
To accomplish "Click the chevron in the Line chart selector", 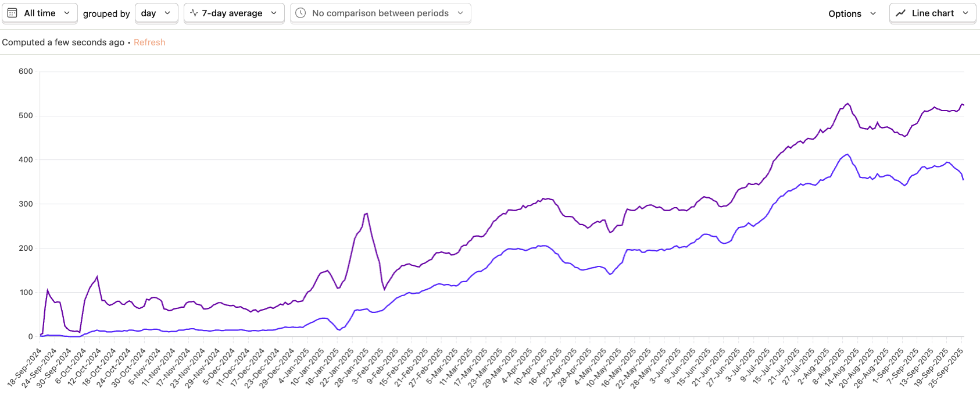I will pos(965,13).
